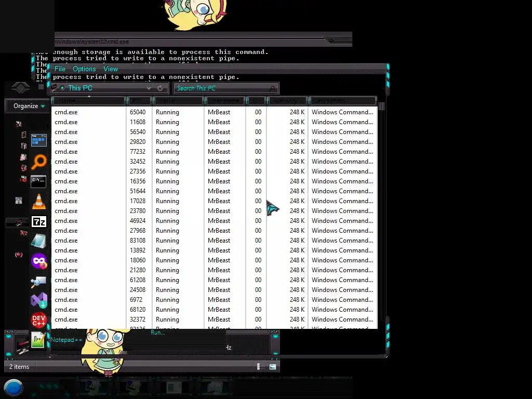The width and height of the screenshot is (532, 399).
Task: Click first monitor icon on taskbar
Action: tap(92, 387)
